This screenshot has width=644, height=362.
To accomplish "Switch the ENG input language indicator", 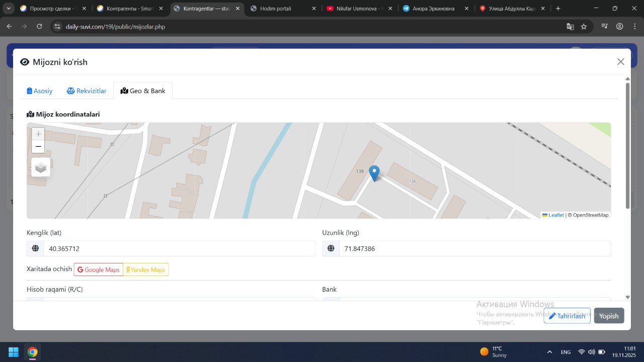I will coord(566,352).
